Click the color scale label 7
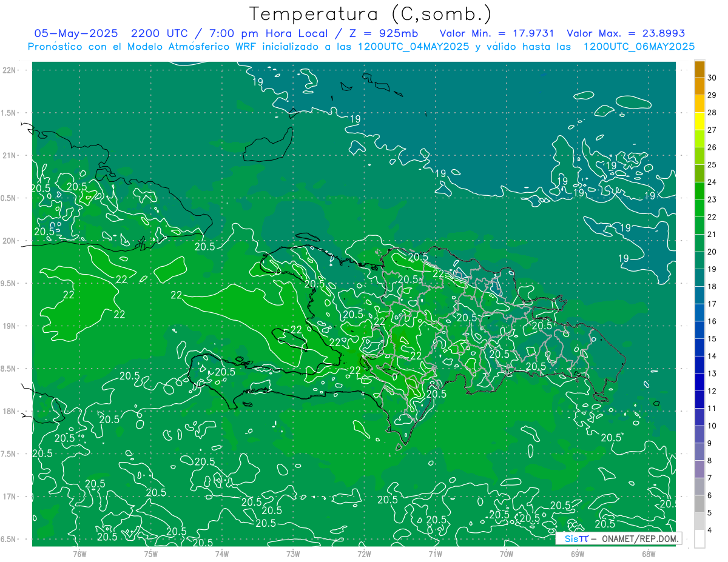The width and height of the screenshot is (728, 562). tap(710, 478)
